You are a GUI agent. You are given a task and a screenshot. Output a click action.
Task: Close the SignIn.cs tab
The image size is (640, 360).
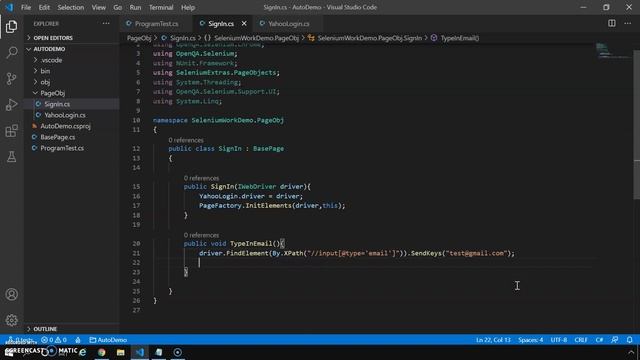244,24
